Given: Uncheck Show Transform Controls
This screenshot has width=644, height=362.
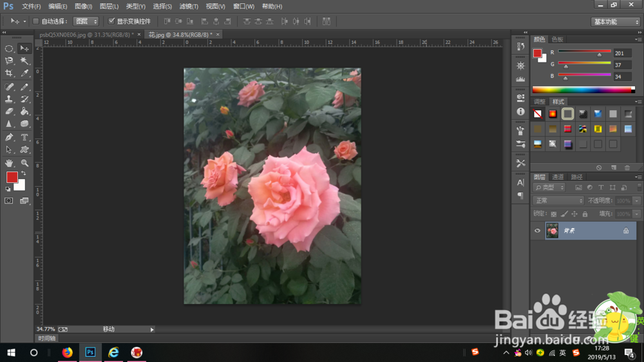Looking at the screenshot, I should (111, 21).
